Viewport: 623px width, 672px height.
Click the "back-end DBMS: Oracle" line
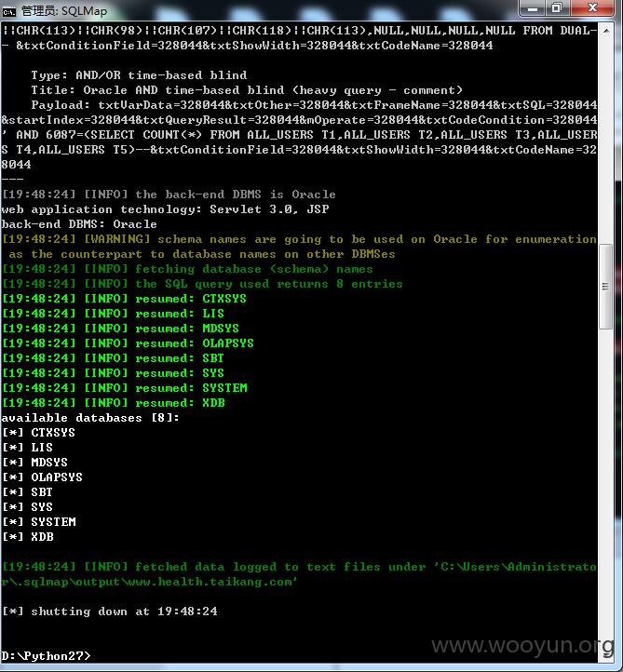click(x=79, y=224)
